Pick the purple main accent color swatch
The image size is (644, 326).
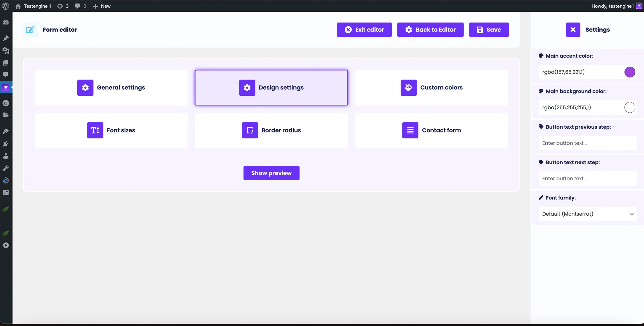pos(629,72)
